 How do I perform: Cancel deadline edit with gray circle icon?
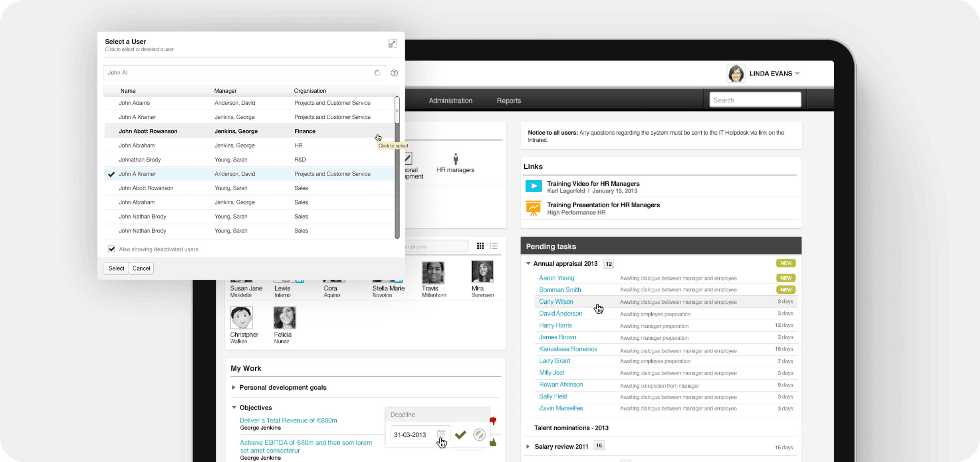coord(479,434)
